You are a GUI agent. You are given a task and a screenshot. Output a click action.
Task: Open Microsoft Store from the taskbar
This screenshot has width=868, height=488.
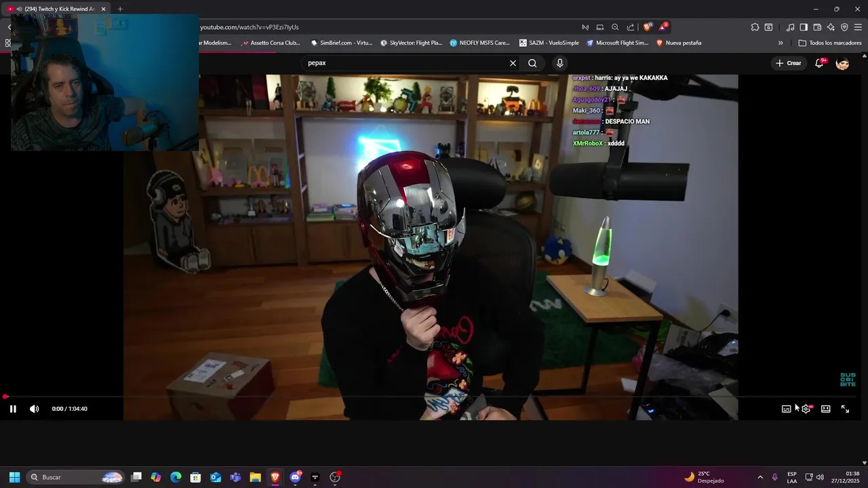(195, 477)
